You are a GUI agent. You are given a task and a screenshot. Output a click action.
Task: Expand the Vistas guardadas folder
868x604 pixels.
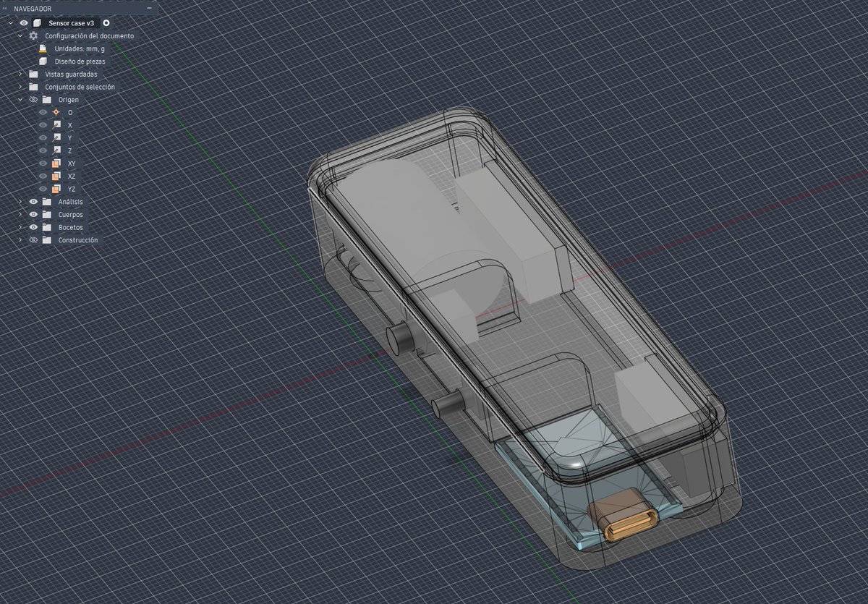[20, 74]
